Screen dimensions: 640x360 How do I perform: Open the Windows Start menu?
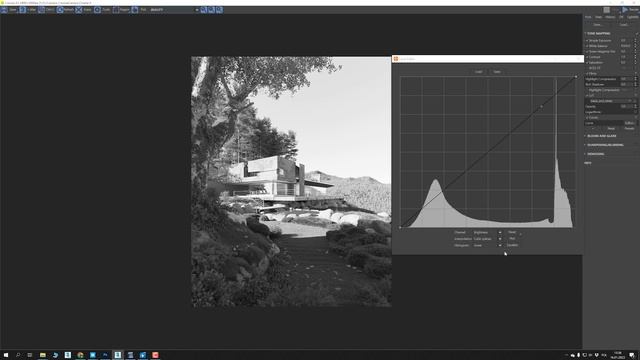6,355
